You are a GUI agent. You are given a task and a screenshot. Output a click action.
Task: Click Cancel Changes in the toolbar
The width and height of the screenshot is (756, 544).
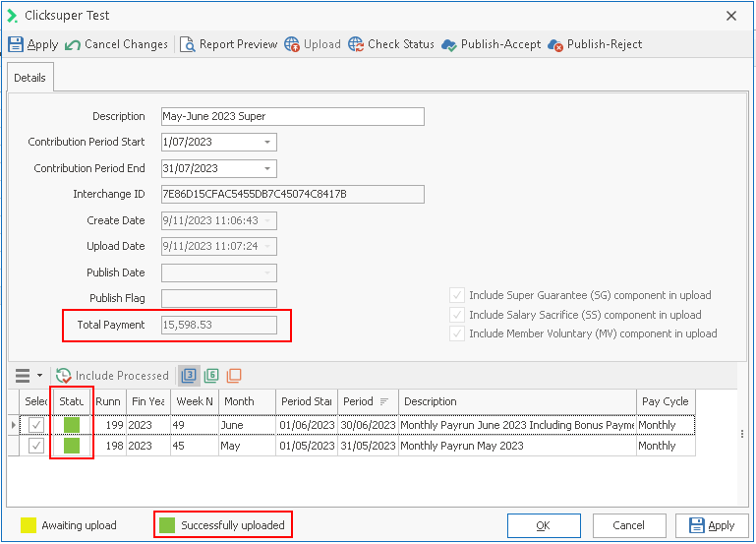point(74,44)
